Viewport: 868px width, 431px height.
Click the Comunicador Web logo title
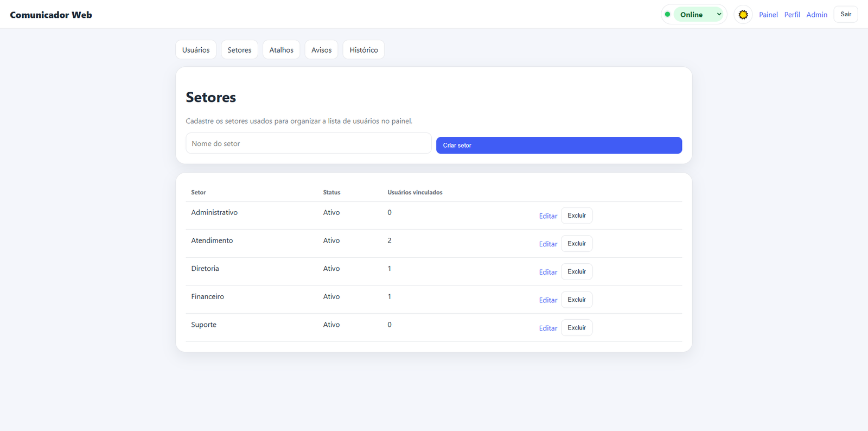click(x=51, y=15)
